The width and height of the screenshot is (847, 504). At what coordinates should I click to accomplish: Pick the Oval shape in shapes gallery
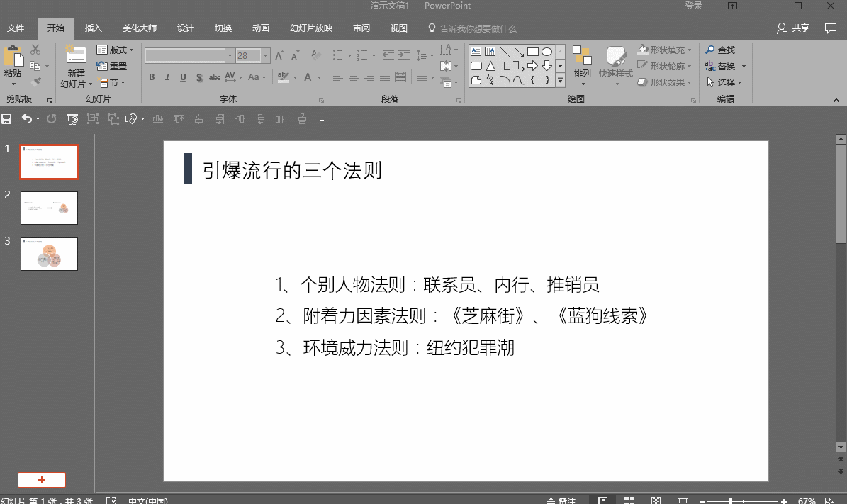[x=546, y=52]
